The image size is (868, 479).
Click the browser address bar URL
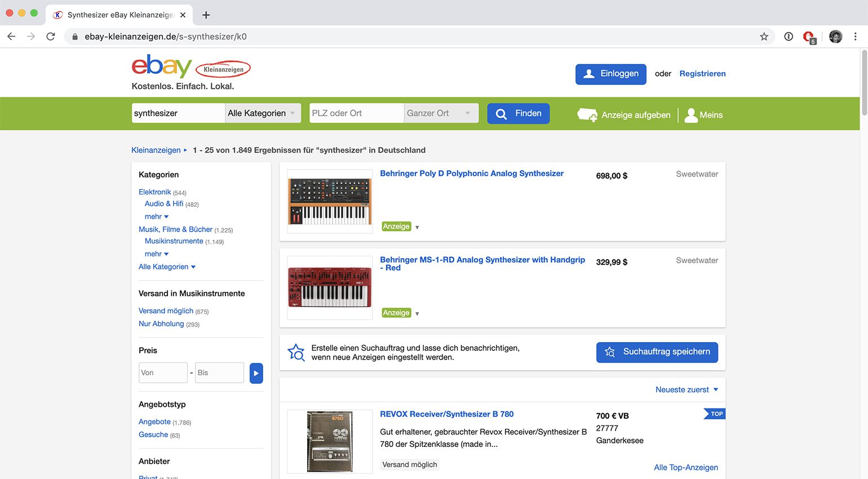click(166, 37)
